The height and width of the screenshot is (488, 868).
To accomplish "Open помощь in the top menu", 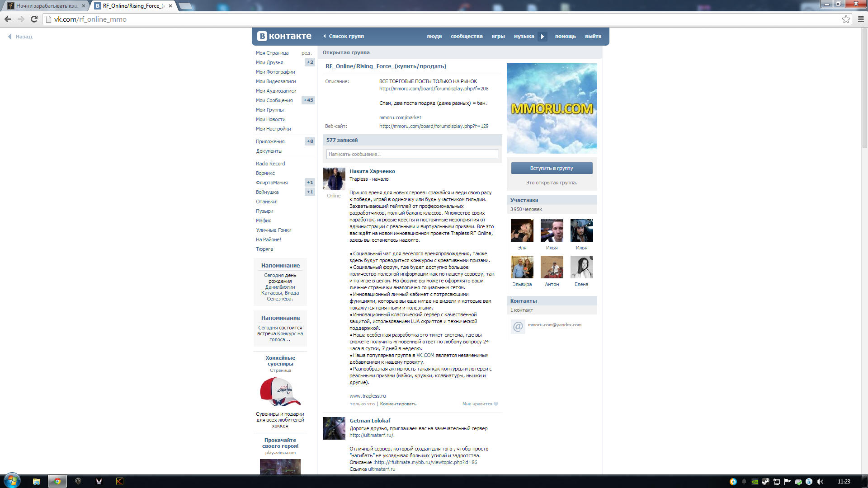I will pos(566,36).
